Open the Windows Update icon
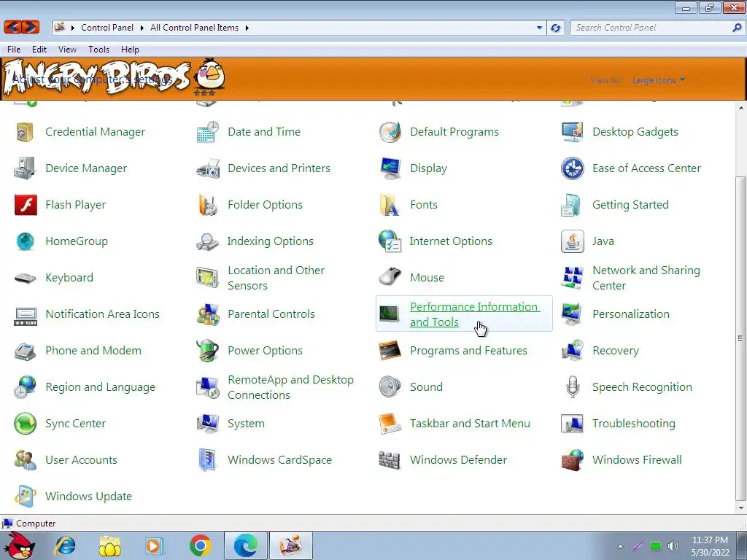Viewport: 747px width, 560px height. (25, 496)
